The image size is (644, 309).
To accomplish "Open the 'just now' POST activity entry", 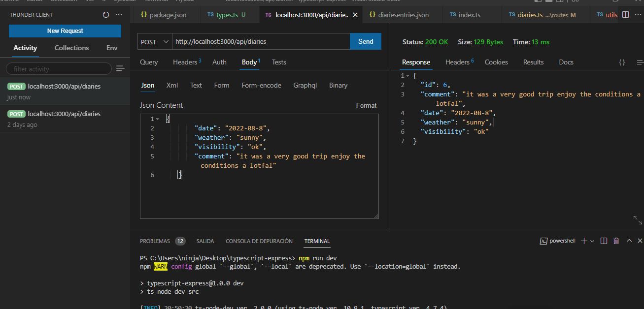I will coord(65,91).
